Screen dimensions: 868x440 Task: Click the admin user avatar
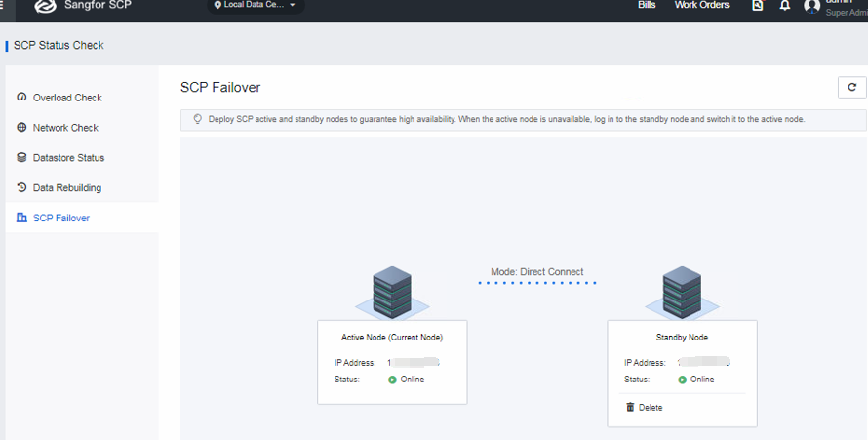coord(811,7)
